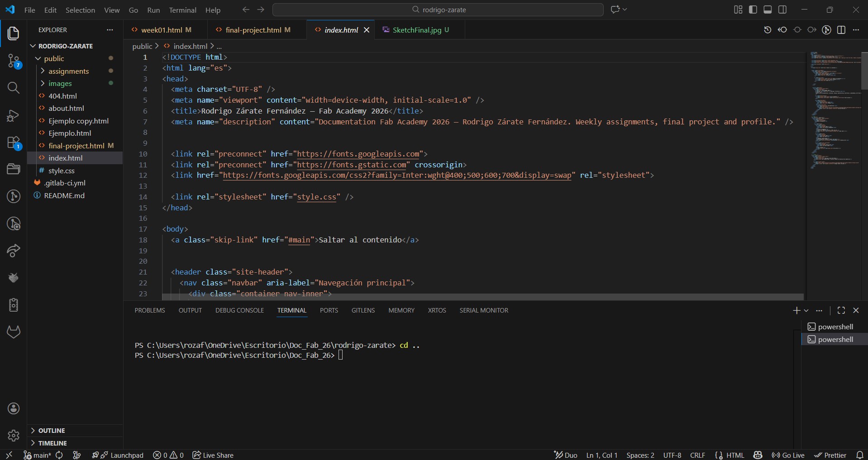Switch to the SERIAL MONITOR tab
This screenshot has height=460, width=868.
point(484,311)
